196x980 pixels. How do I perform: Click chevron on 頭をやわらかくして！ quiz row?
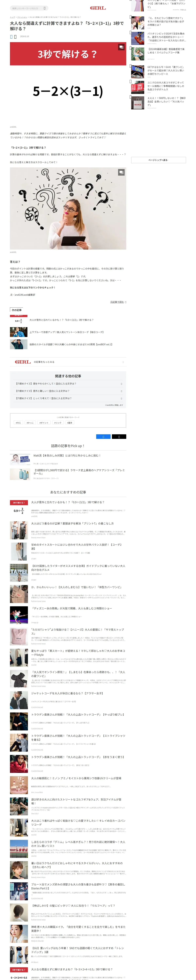121,384
